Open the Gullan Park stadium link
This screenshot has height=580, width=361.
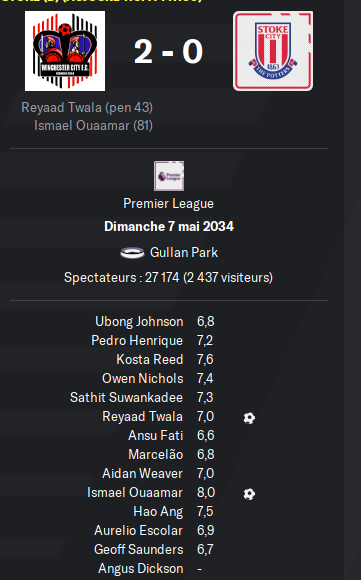coord(184,253)
